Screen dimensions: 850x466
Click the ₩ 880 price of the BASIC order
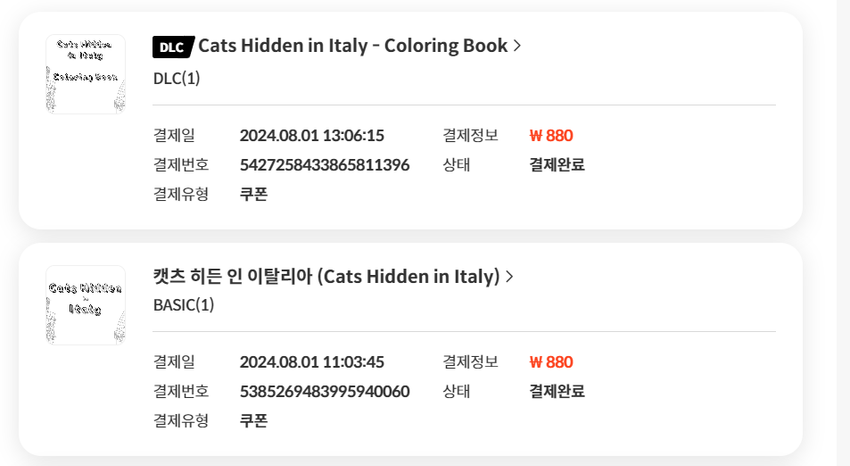(551, 362)
